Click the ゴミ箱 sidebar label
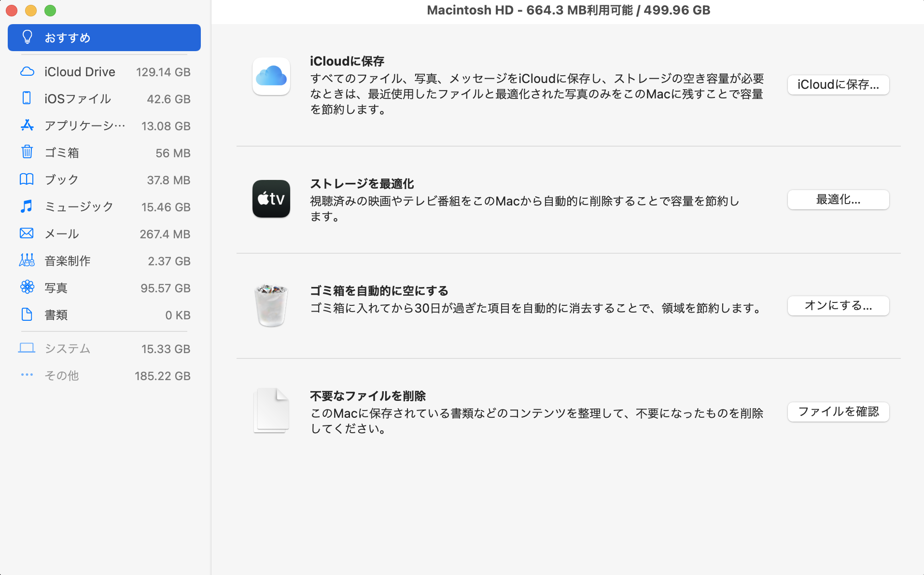 click(62, 153)
